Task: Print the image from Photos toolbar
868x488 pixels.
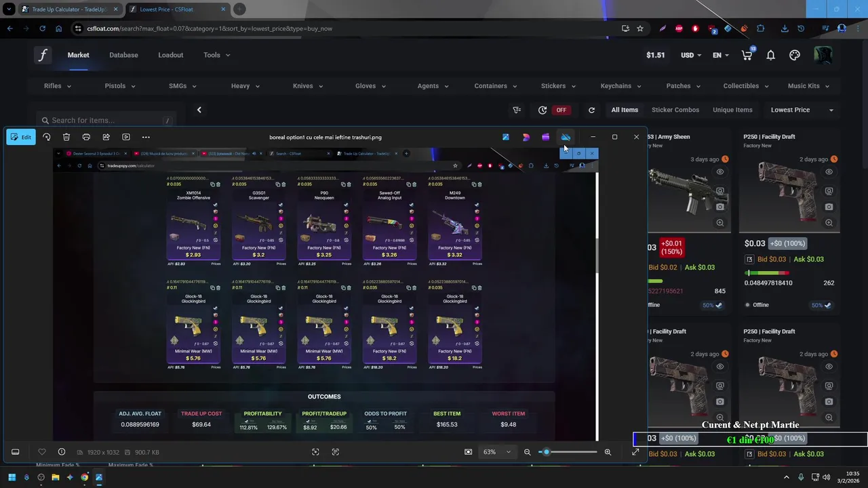Action: pos(86,137)
